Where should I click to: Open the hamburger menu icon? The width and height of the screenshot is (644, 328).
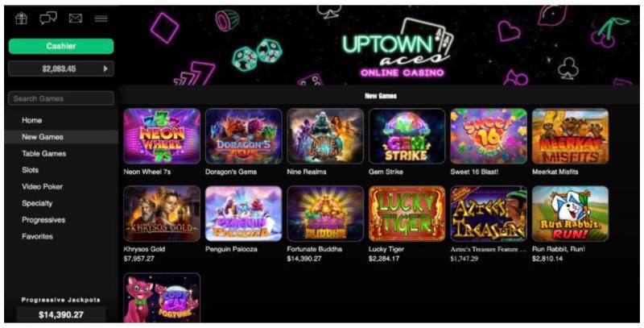click(101, 19)
